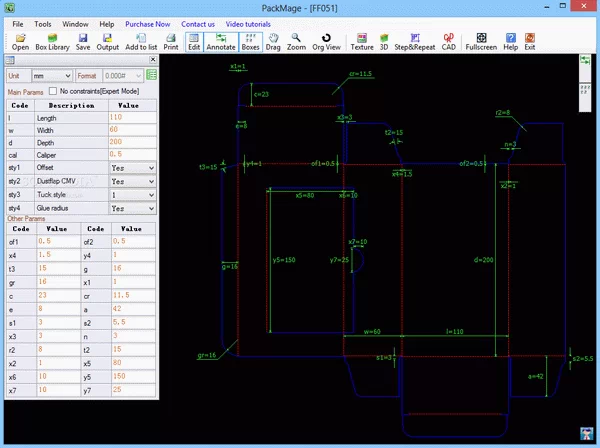Expand the Tuck style dropdown
Image resolution: width=600 pixels, height=448 pixels.
133,195
